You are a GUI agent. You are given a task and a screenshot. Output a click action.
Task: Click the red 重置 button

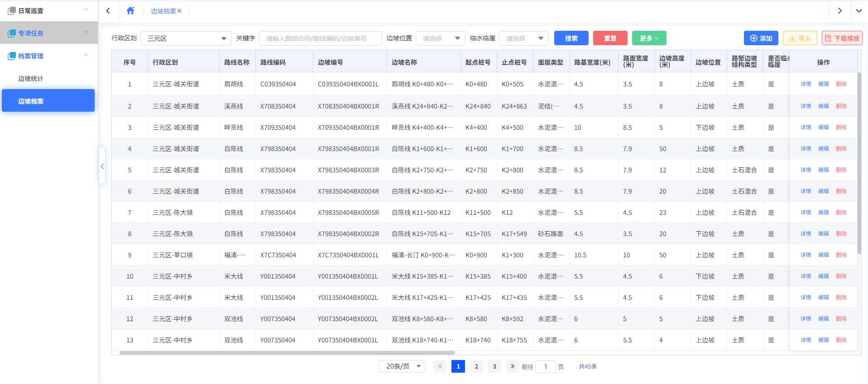(x=610, y=38)
